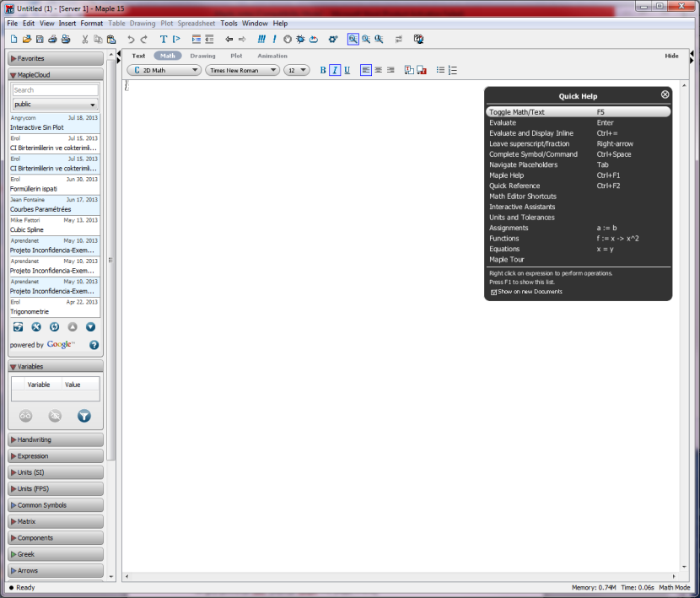
Task: Expand the Favorites palette
Action: point(56,58)
